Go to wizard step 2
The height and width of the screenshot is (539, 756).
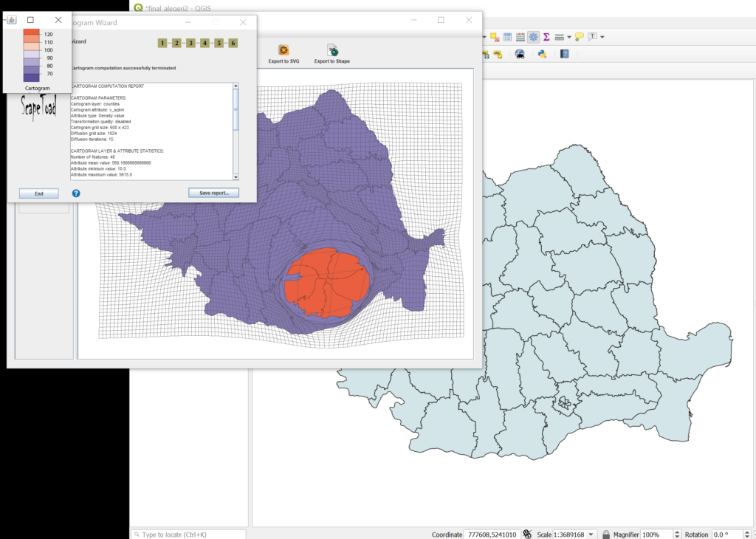(x=176, y=43)
